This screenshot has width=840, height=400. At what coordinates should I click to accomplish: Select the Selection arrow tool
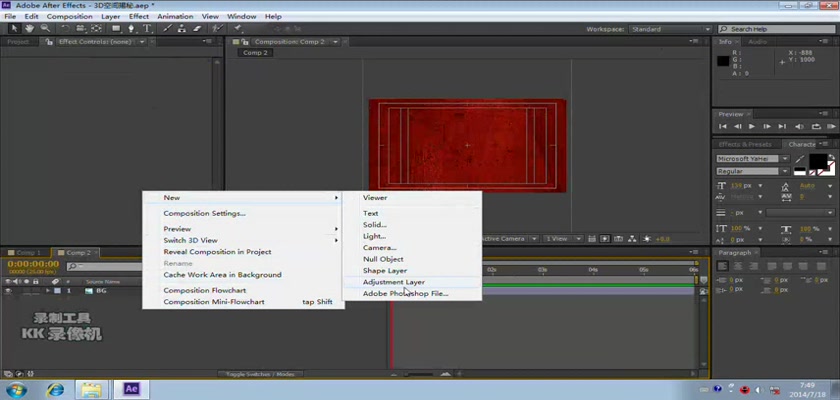[x=14, y=29]
